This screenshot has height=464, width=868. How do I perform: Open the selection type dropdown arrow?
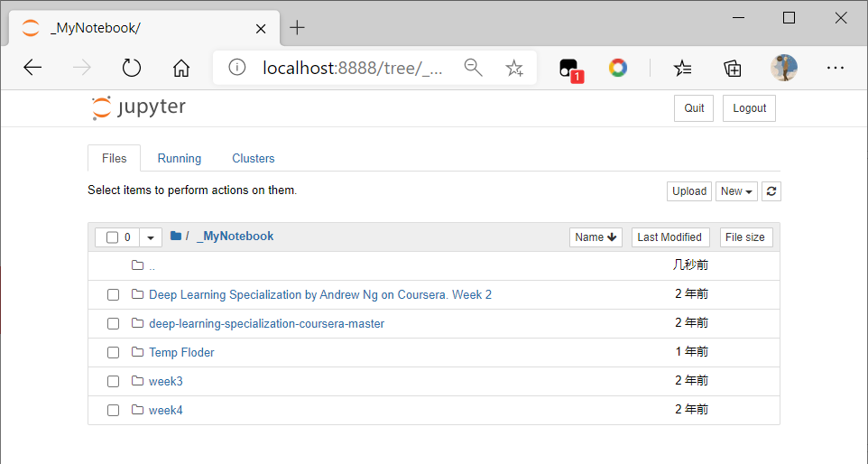(151, 237)
